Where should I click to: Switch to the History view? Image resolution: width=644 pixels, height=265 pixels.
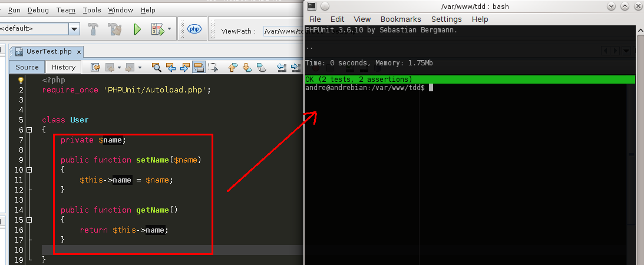coord(63,67)
